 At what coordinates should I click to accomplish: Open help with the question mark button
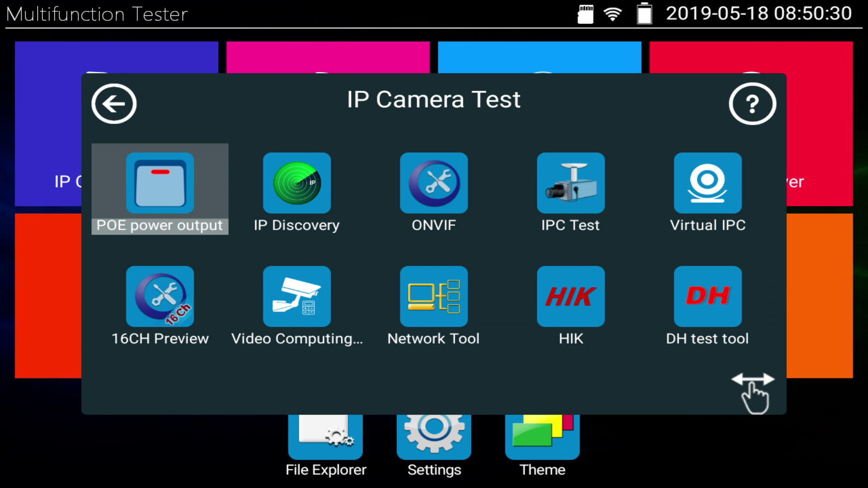752,104
